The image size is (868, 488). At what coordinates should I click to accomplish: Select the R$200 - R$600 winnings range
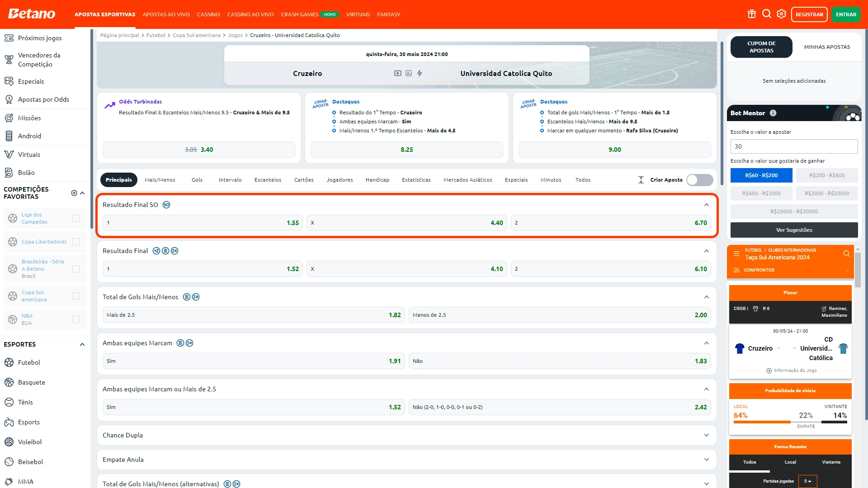pyautogui.click(x=827, y=175)
